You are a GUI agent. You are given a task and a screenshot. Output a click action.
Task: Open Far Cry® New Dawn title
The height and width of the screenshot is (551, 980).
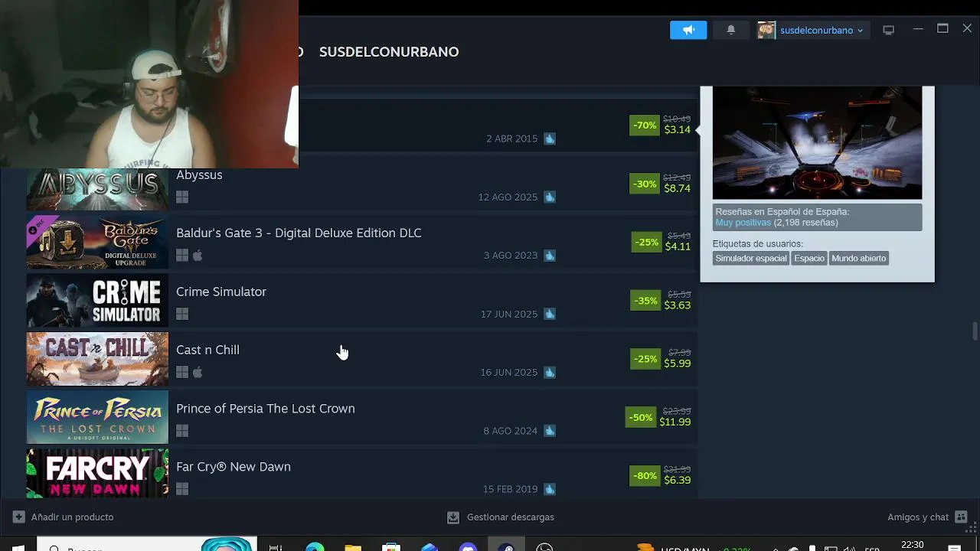click(234, 467)
